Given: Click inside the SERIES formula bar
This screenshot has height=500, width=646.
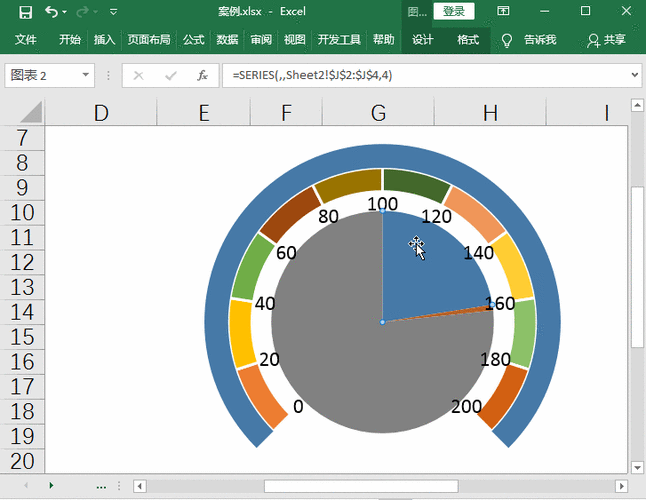Looking at the screenshot, I should point(425,75).
